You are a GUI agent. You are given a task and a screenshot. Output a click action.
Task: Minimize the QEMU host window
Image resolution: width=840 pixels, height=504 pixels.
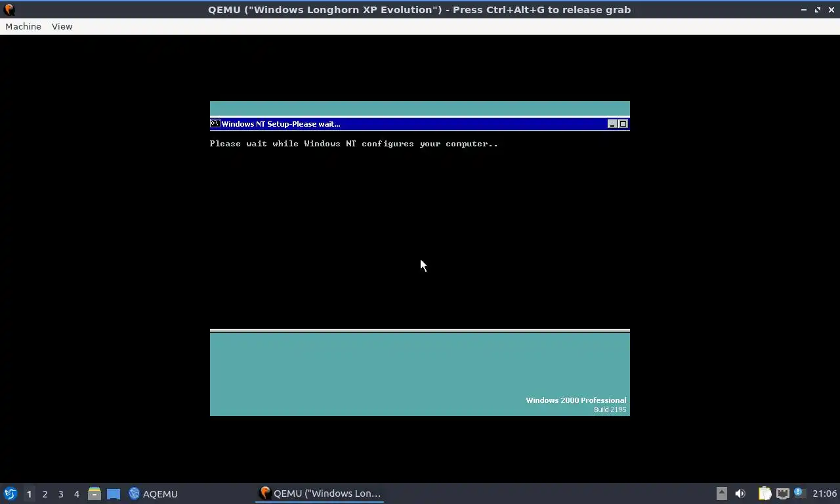(x=804, y=10)
